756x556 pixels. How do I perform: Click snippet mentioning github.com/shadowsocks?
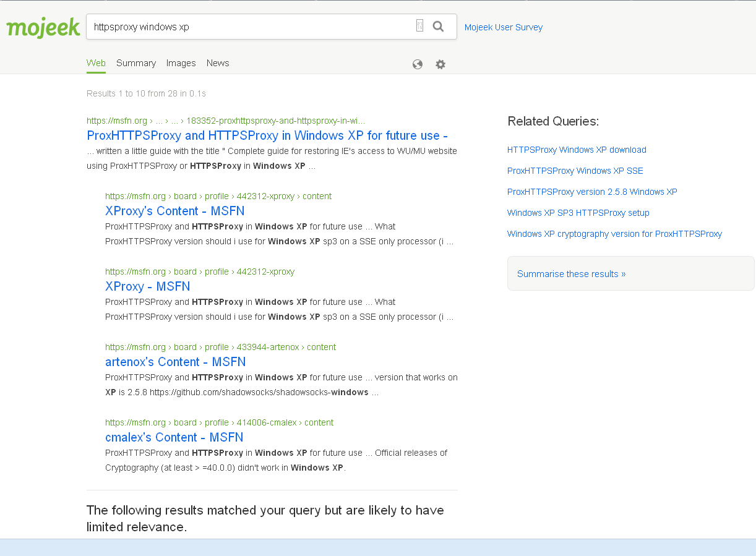[x=281, y=385]
